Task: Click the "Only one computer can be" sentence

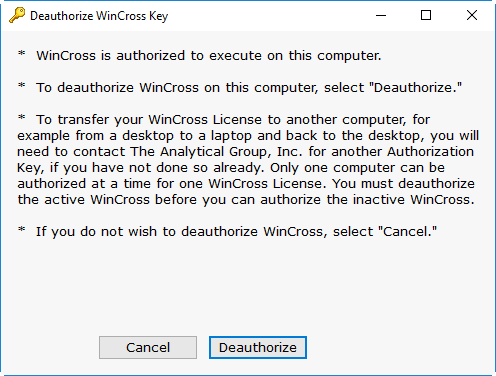Action: point(357,168)
